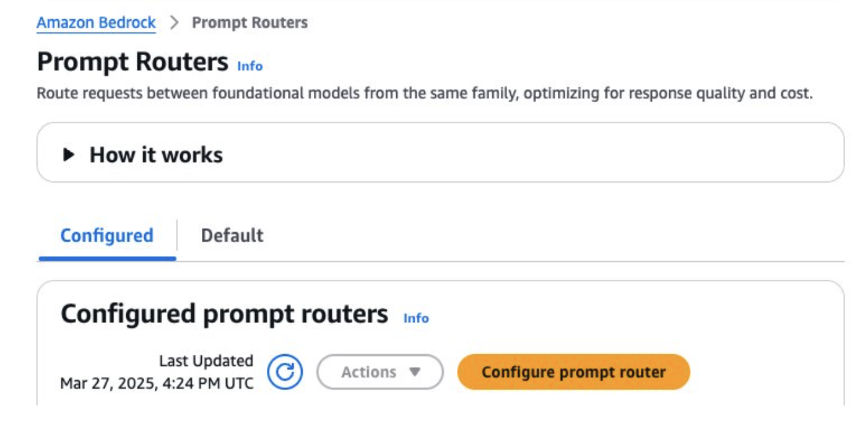Open the Actions dropdown
The width and height of the screenshot is (868, 421).
[380, 372]
